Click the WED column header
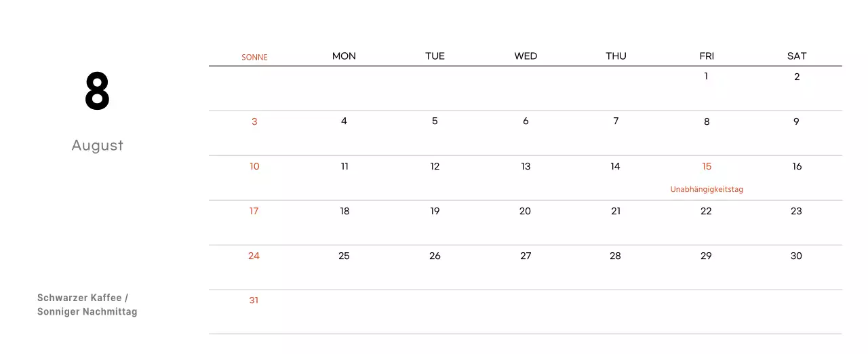Screen dimensions: 868x354 [x=526, y=56]
